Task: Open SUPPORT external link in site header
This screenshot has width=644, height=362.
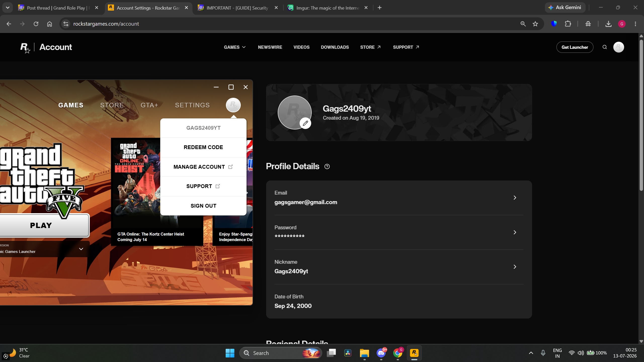Action: pyautogui.click(x=406, y=47)
